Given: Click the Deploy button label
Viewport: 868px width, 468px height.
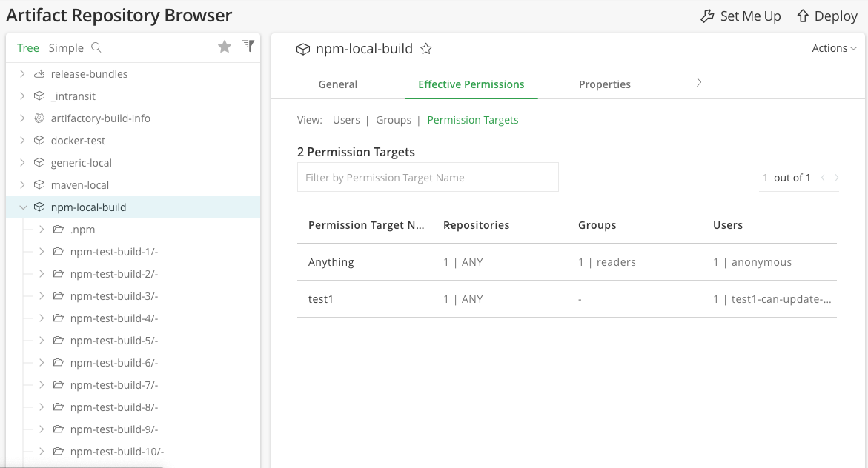Looking at the screenshot, I should coord(835,16).
